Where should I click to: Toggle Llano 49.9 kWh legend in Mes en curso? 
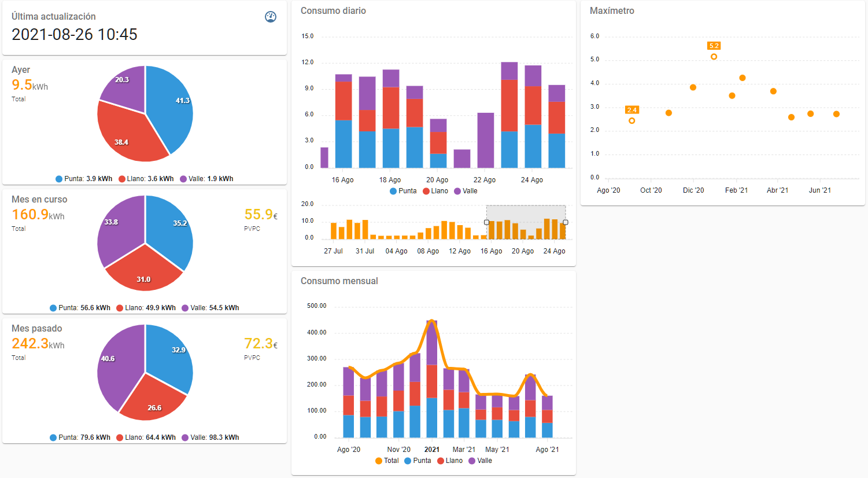coord(146,308)
